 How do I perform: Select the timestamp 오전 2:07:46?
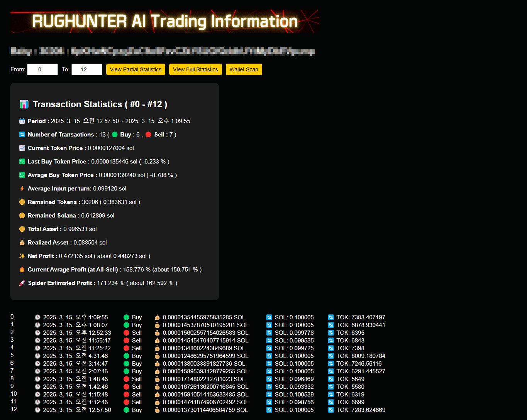tap(92, 371)
